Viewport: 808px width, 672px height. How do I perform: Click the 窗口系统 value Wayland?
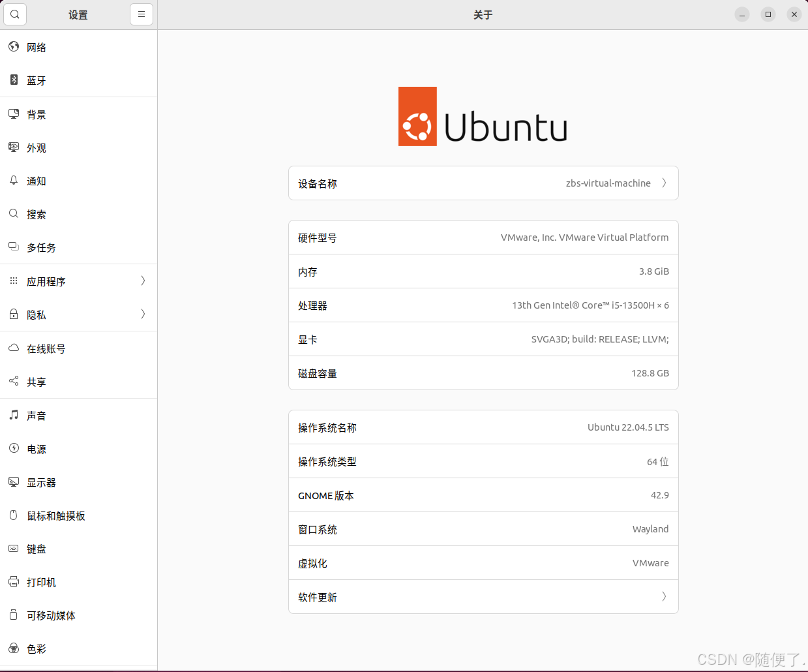(x=650, y=529)
